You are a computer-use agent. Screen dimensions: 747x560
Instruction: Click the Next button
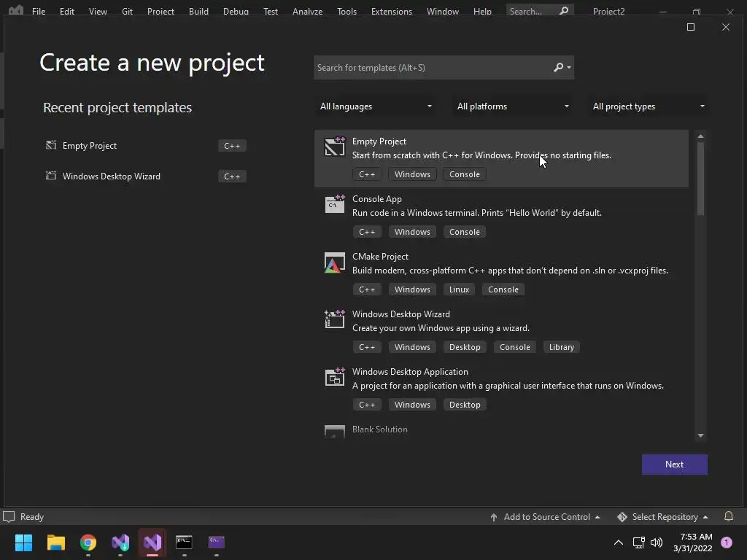coord(674,464)
